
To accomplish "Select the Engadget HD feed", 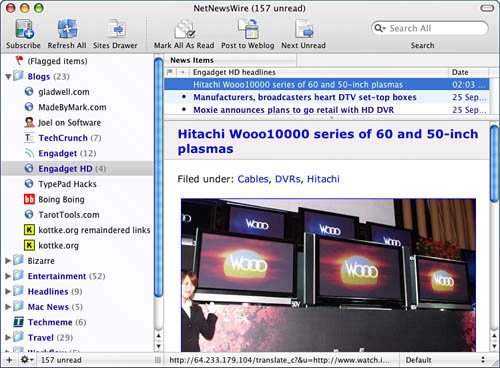I will [77, 168].
